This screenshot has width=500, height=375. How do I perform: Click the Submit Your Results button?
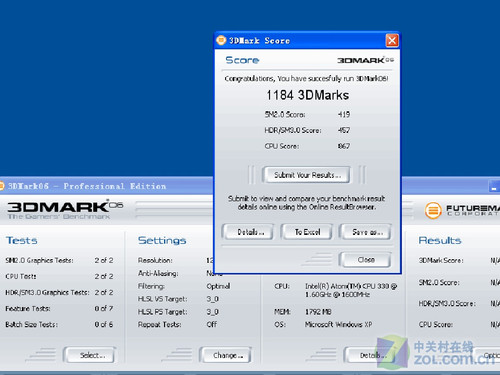click(x=306, y=175)
